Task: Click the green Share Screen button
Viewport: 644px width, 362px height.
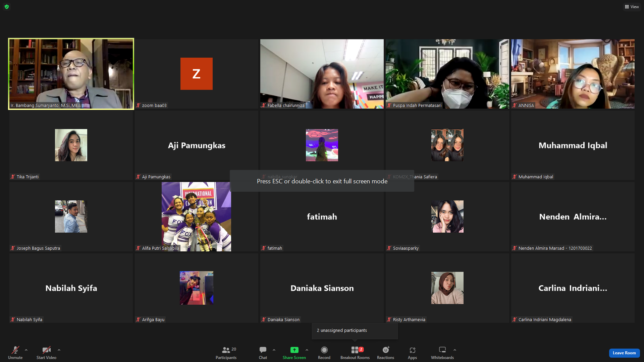Action: point(294,353)
